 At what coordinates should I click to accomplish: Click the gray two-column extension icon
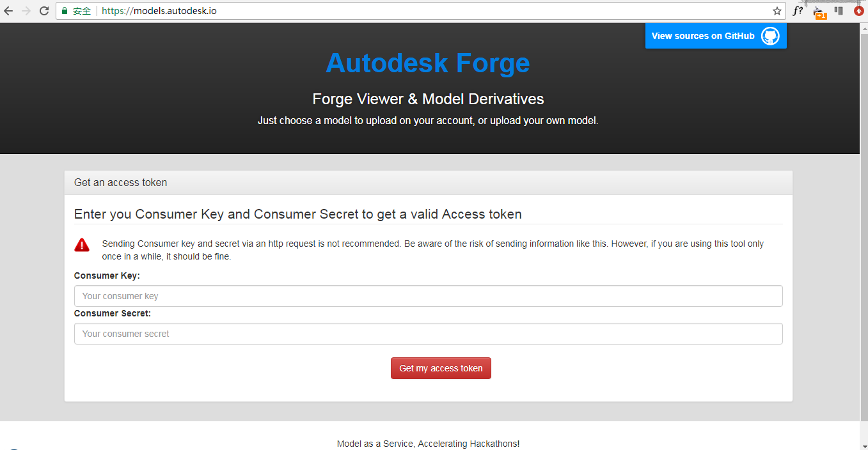(x=839, y=11)
